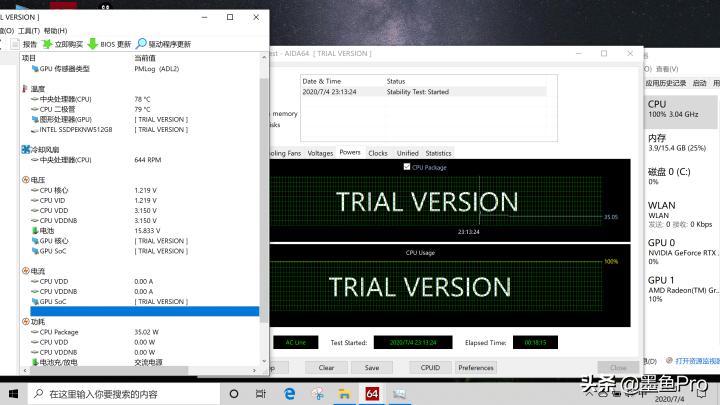
Task: Select the Stability Test: Started log entry
Action: (x=423, y=92)
